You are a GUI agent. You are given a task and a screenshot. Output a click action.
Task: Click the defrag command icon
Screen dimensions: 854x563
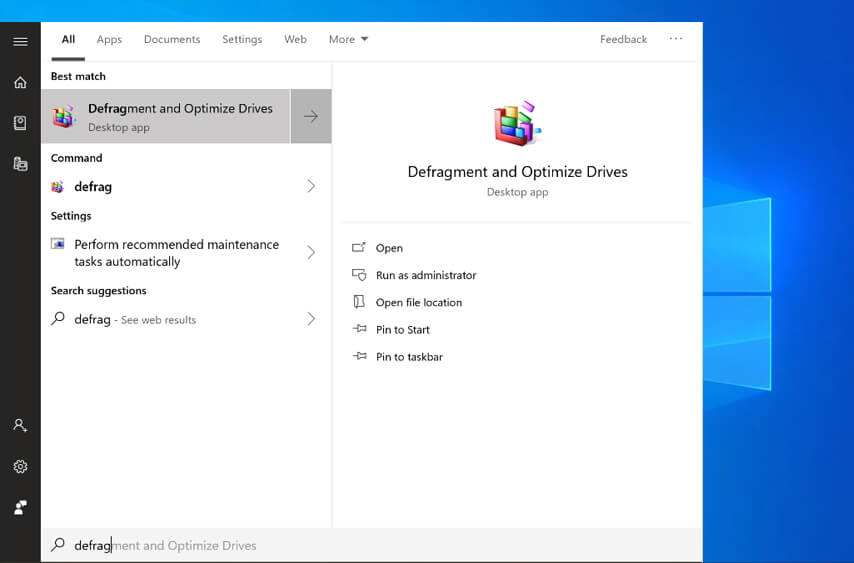(58, 187)
